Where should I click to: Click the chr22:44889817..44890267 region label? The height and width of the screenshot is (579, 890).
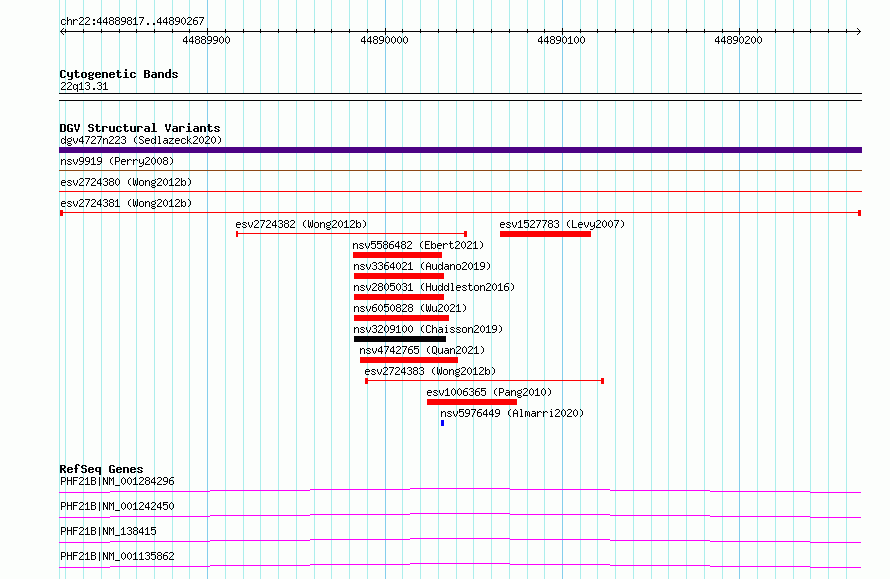132,21
